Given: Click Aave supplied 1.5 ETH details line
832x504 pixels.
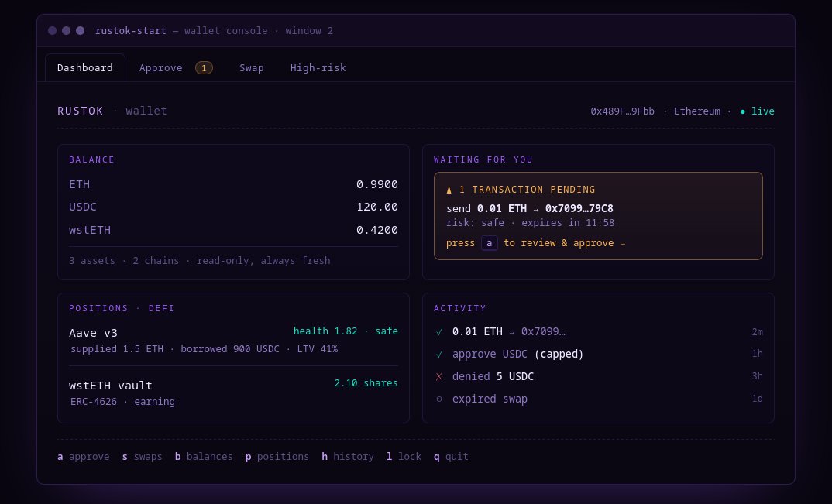Looking at the screenshot, I should coord(205,349).
